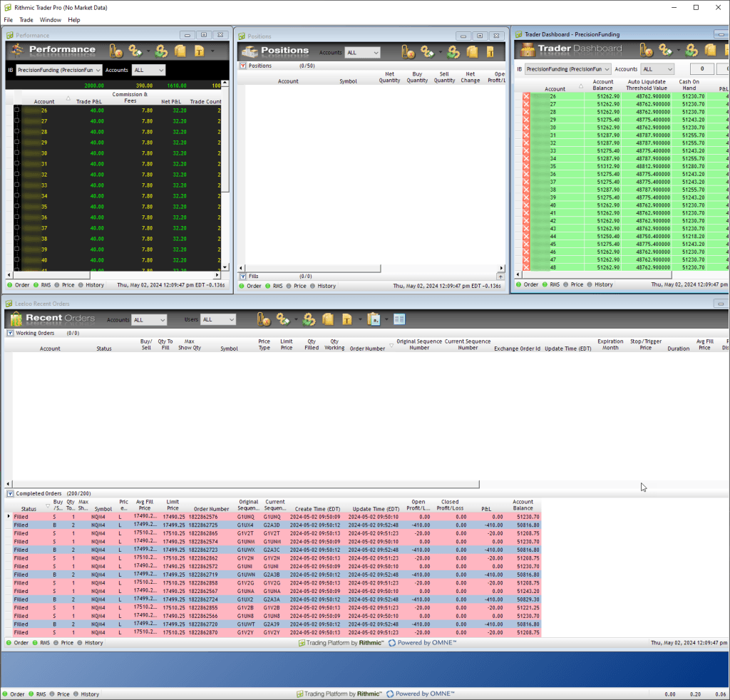Open the File menu
The height and width of the screenshot is (700, 730).
[x=9, y=20]
